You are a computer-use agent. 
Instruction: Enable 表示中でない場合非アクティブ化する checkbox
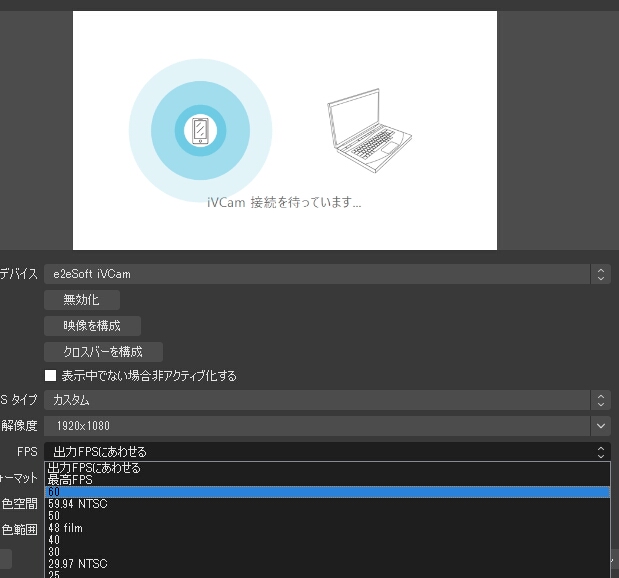[51, 375]
